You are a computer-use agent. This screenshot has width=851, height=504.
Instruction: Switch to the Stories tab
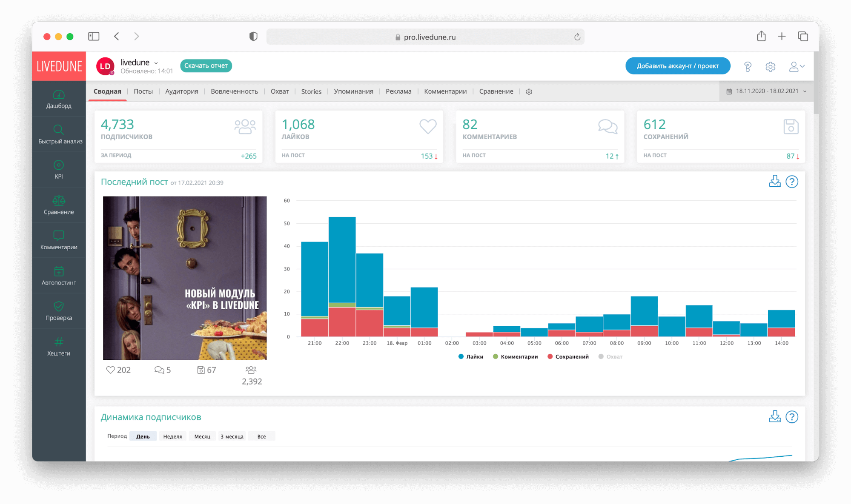click(311, 91)
